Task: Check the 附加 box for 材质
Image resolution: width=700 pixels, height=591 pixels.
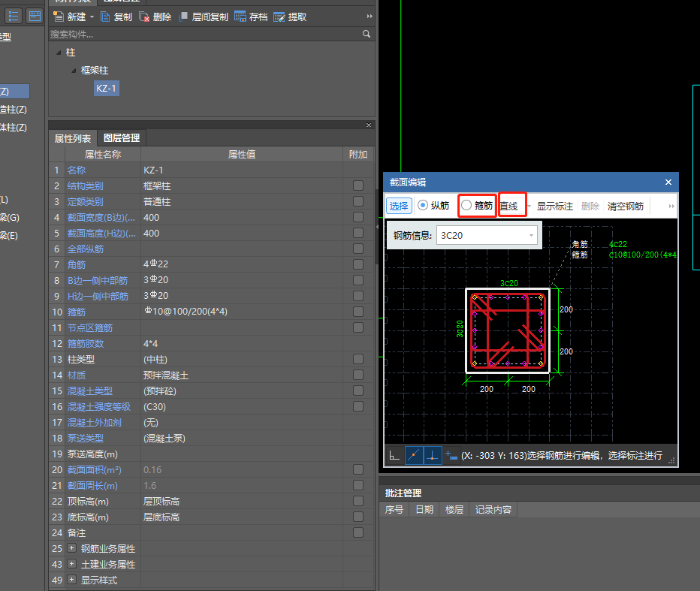Action: click(x=358, y=375)
